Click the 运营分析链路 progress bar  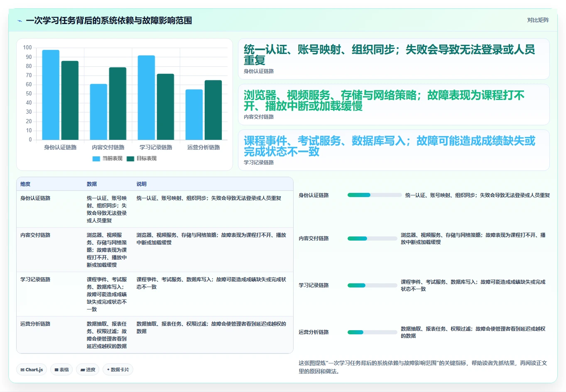tap(372, 332)
